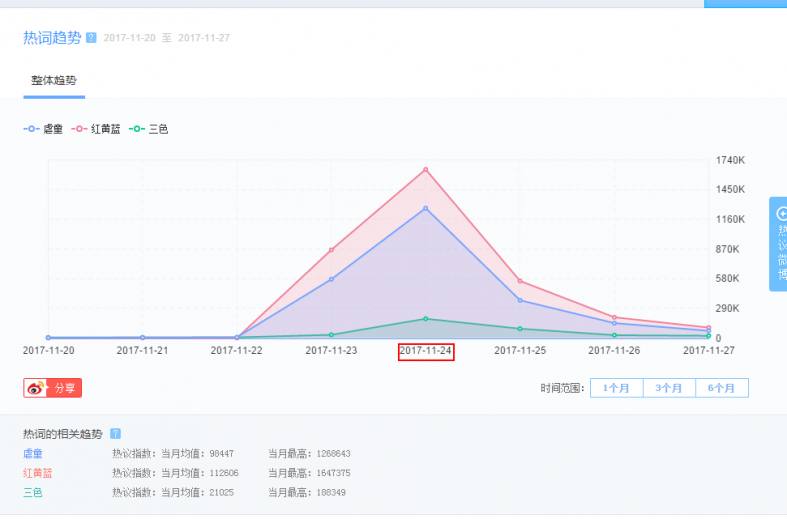Viewport: 787px width, 519px height.
Task: Click 三色 peak point on 2017-11-24
Action: (x=426, y=319)
